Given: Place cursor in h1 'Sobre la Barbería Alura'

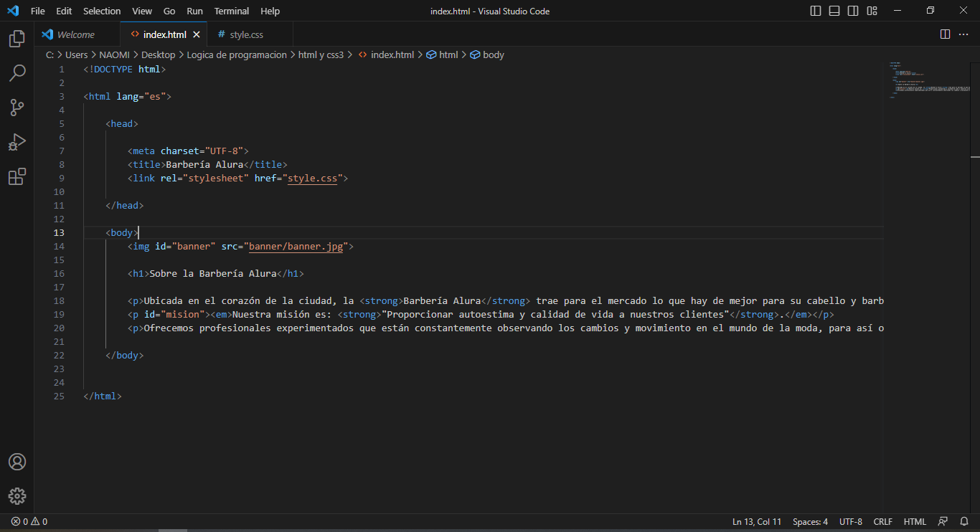Looking at the screenshot, I should (213, 273).
